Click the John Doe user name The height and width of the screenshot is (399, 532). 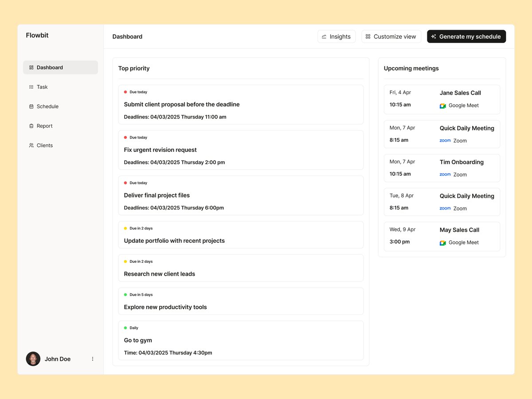58,359
